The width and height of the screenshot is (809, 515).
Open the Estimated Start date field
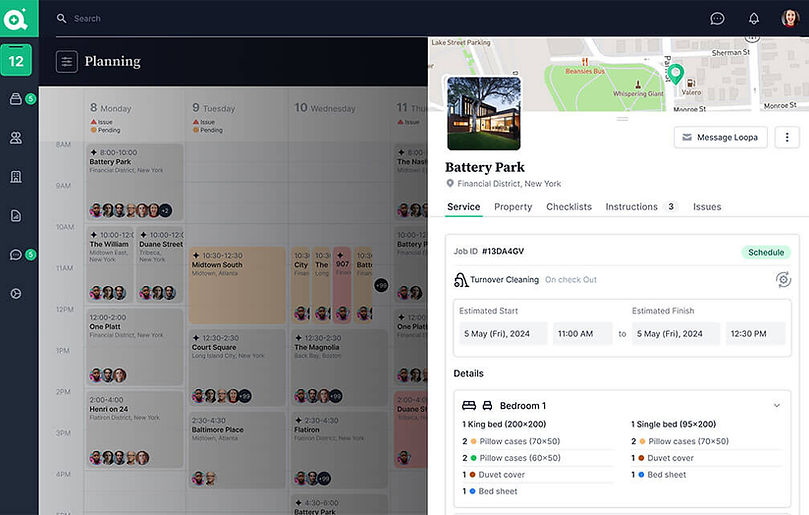tap(503, 334)
